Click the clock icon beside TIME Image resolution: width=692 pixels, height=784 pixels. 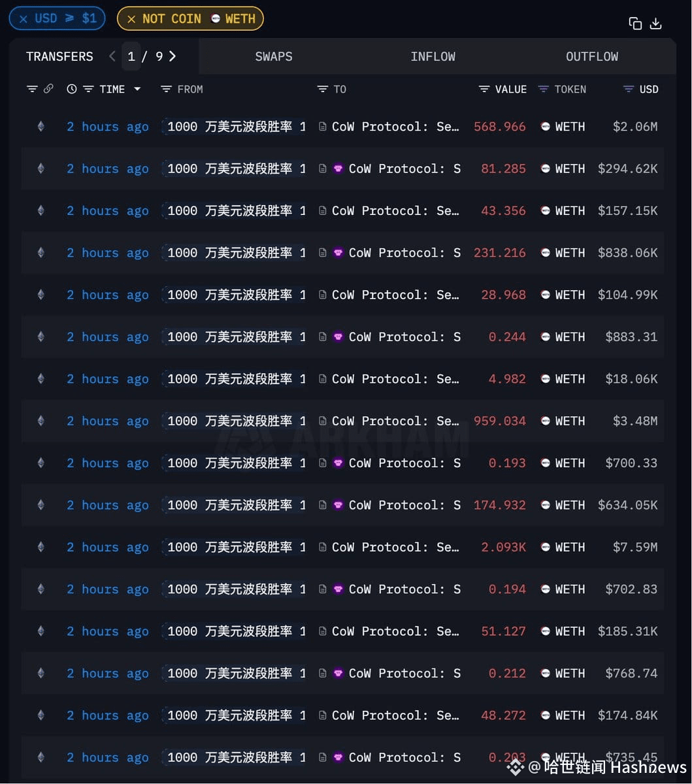coord(72,89)
